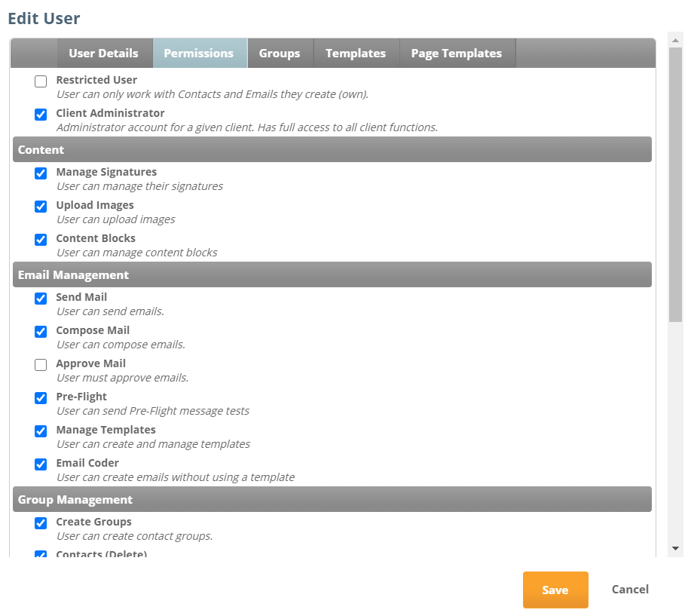The height and width of the screenshot is (616, 691).
Task: Click the 'Administrator account for a given client' description
Action: [x=247, y=127]
